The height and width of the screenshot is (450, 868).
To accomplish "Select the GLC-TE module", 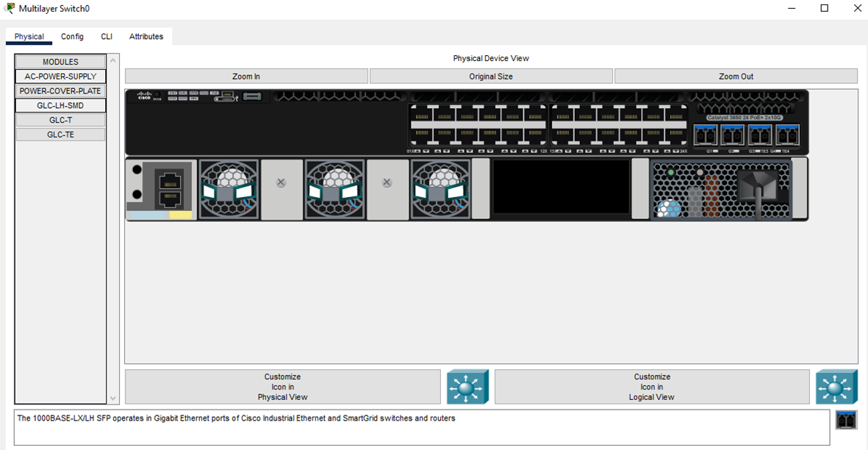I will click(60, 135).
